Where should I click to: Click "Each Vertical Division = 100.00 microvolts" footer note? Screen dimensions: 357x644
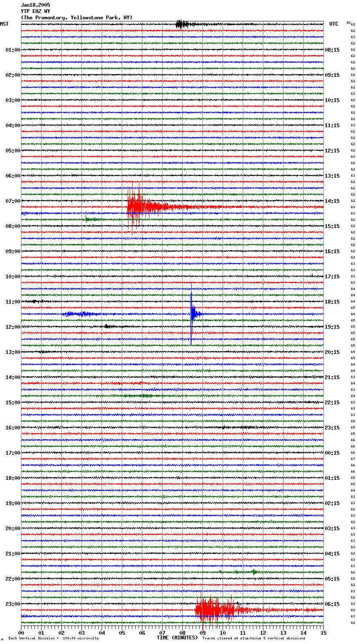click(x=53, y=638)
